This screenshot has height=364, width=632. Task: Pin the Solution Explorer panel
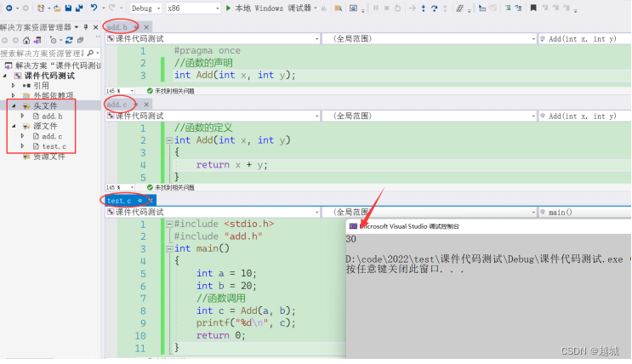(86, 27)
